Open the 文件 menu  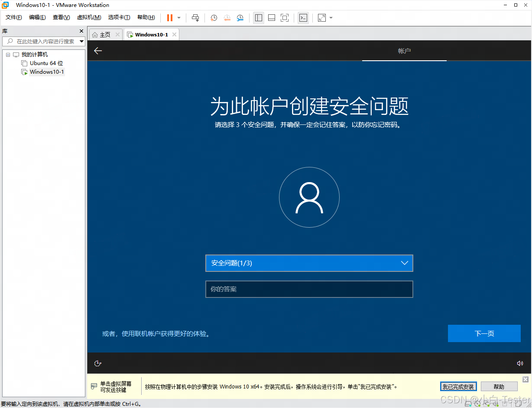click(14, 17)
